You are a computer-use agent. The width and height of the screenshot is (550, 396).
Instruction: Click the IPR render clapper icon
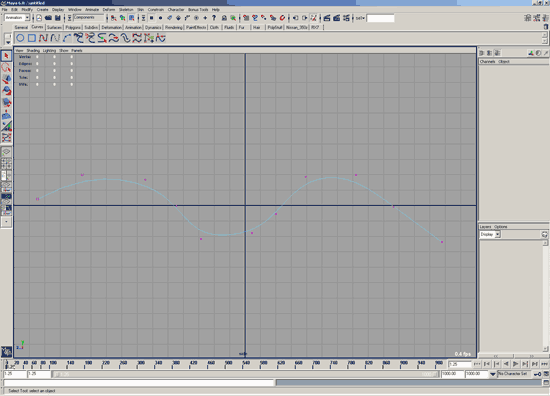(x=336, y=18)
